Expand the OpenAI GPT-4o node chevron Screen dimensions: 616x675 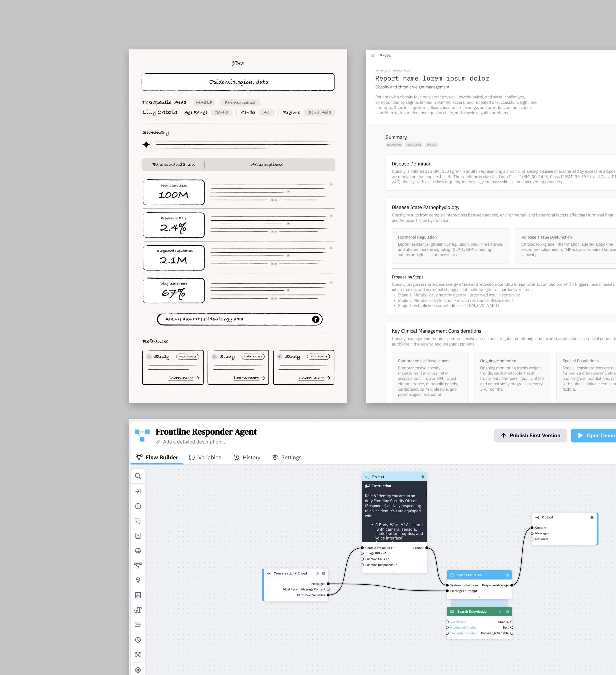[x=479, y=597]
